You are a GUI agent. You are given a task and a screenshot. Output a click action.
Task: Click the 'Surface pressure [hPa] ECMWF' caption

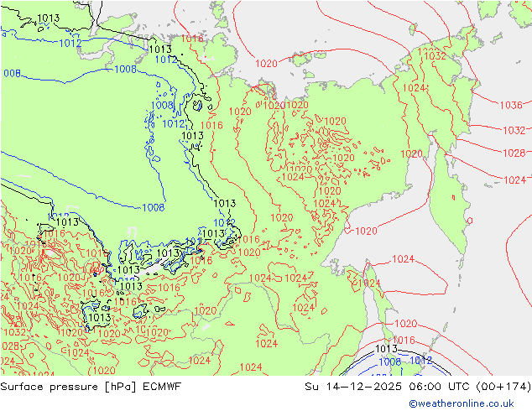91,387
